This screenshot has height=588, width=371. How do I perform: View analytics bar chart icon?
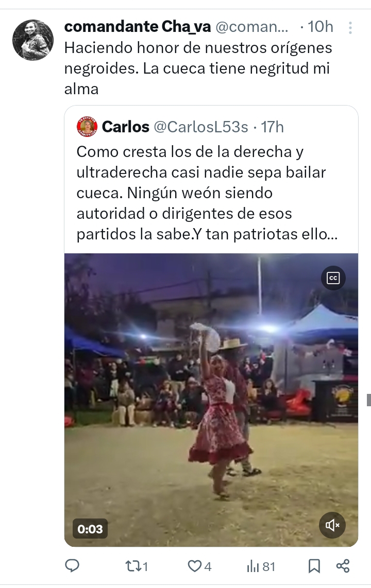[253, 566]
